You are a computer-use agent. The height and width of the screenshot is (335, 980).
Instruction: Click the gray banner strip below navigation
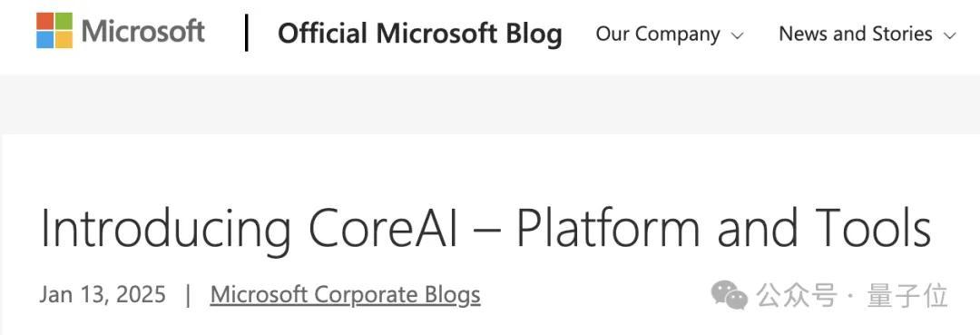tap(490, 103)
